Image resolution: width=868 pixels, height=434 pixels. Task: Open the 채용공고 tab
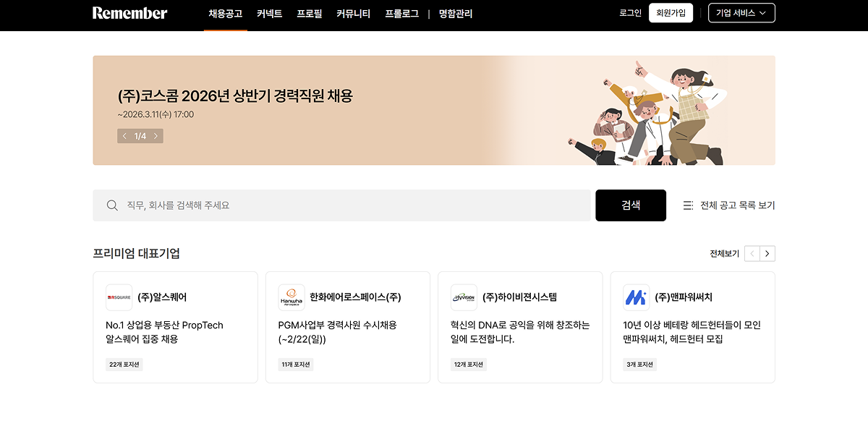click(225, 14)
